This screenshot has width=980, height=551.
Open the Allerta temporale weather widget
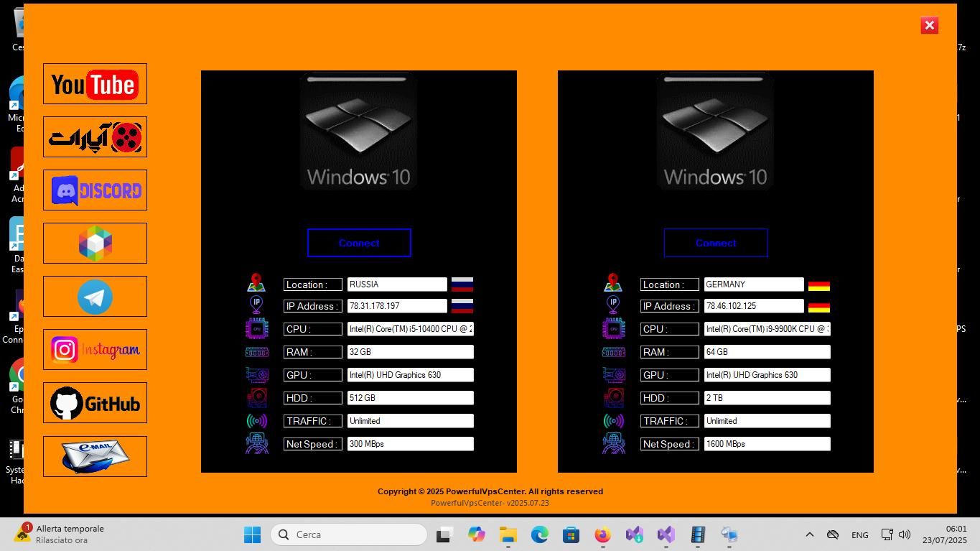[x=60, y=534]
